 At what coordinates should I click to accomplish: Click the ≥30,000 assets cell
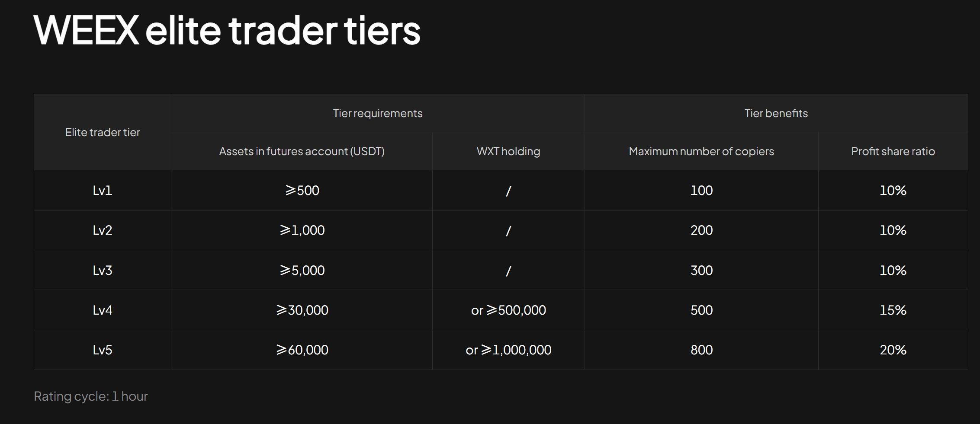click(x=302, y=310)
